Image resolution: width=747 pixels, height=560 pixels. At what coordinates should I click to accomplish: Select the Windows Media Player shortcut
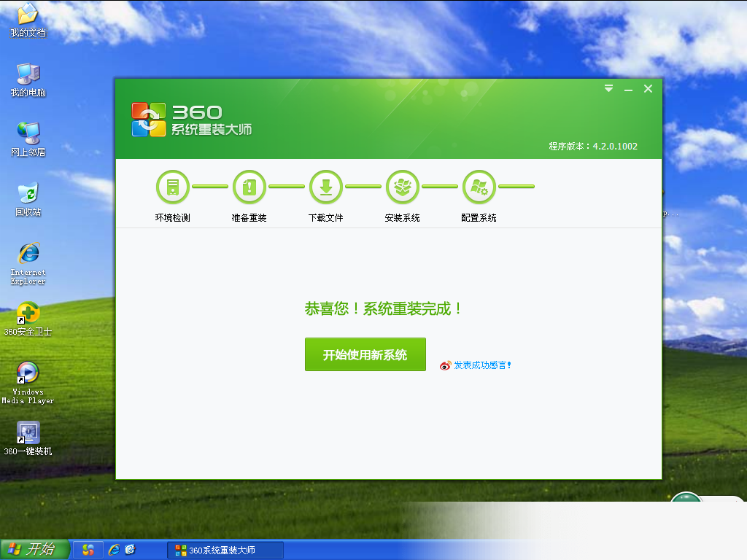28,384
